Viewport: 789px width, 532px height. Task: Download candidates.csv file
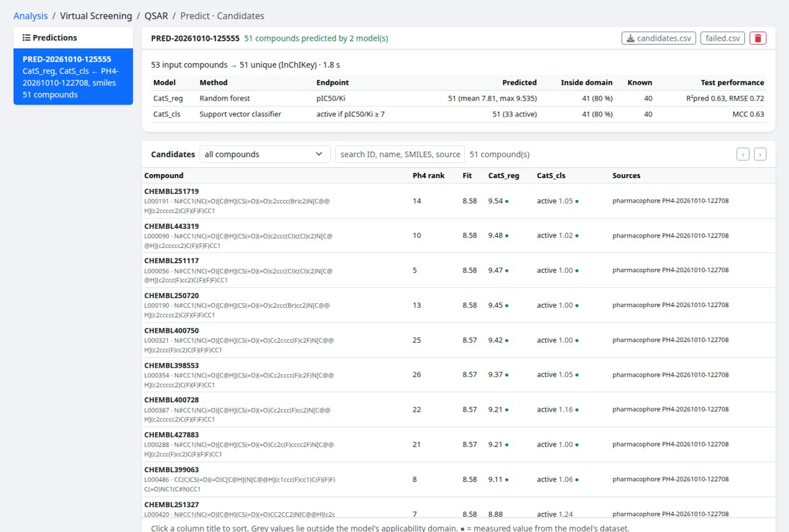click(x=659, y=38)
